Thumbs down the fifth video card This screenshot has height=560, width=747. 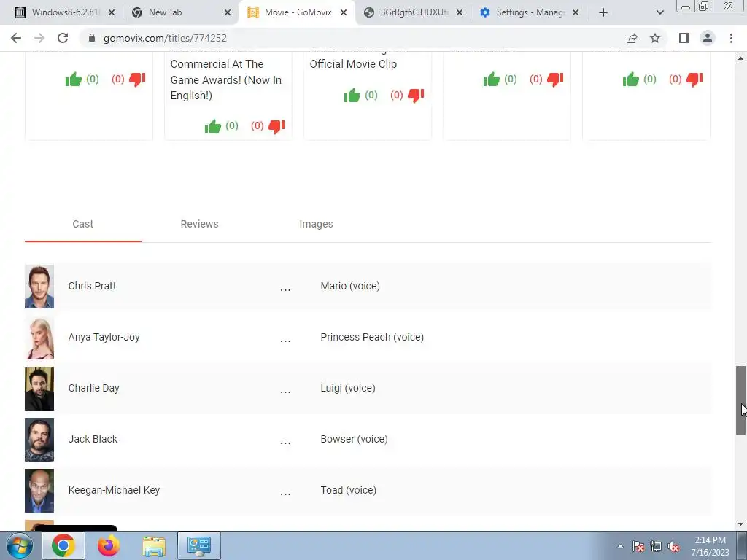click(694, 79)
